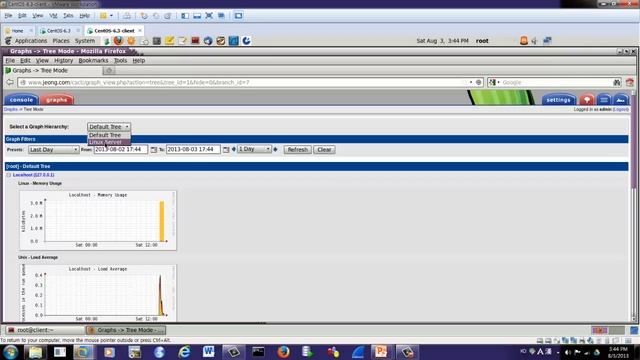
Task: Open File Explorer from Windows taskbar
Action: coord(36,352)
